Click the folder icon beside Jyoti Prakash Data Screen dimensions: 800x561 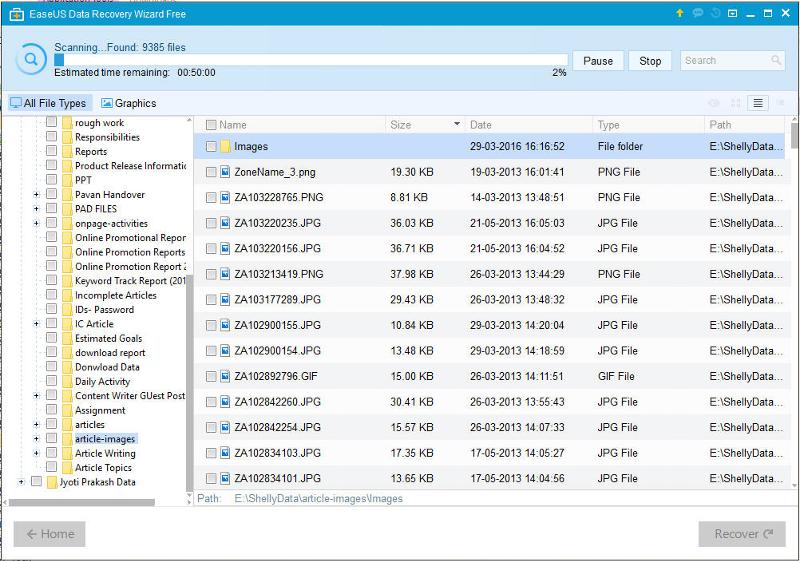52,482
